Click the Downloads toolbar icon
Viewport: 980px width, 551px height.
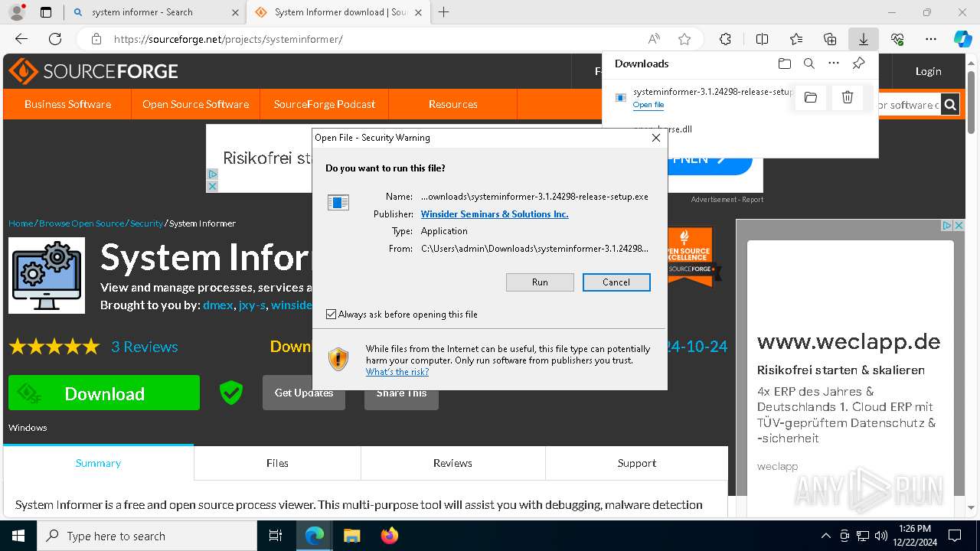point(864,39)
